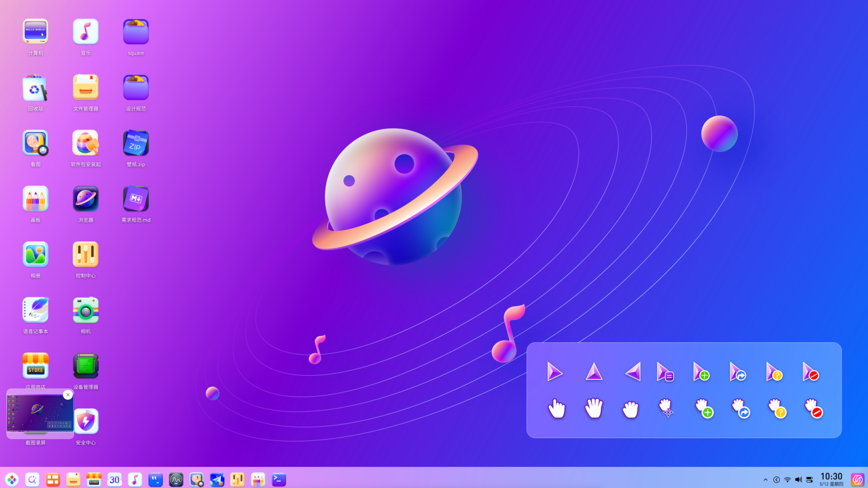Open the 软件包安装器 desktop icon
This screenshot has height=488, width=868.
pyautogui.click(x=86, y=143)
